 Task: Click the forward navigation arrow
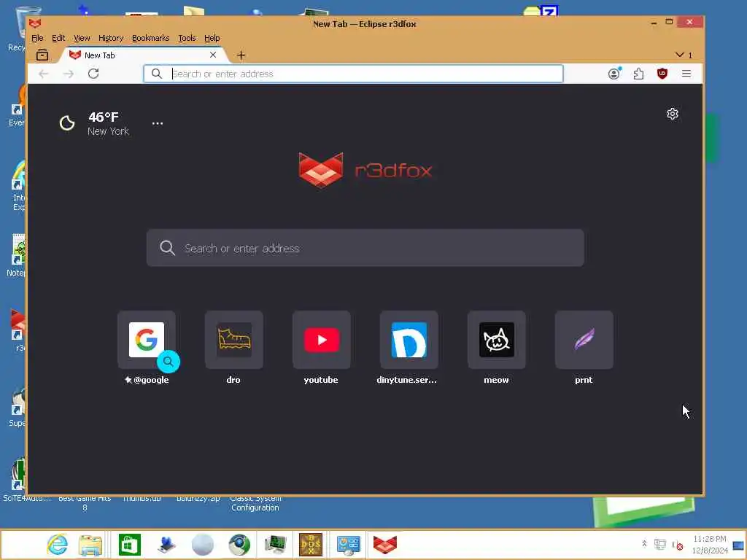(69, 74)
